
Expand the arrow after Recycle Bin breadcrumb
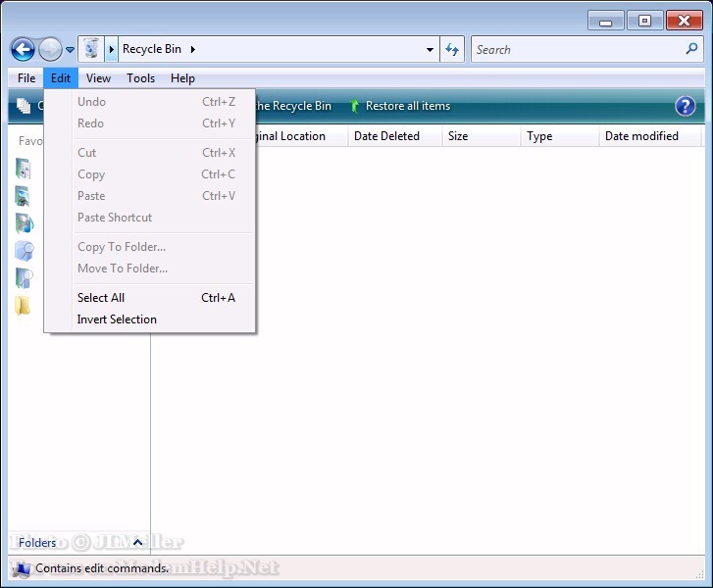(193, 49)
